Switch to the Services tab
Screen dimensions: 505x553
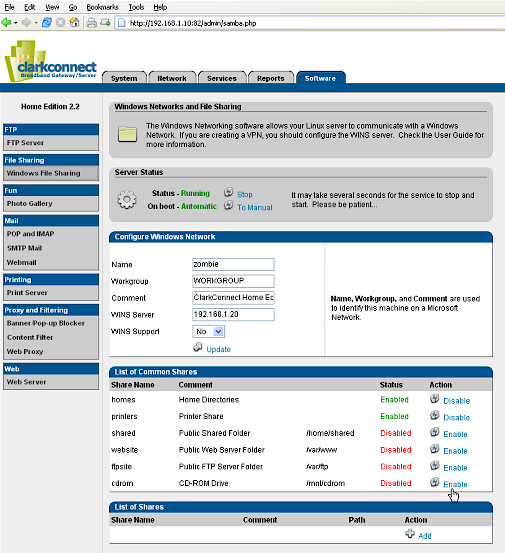coord(222,78)
